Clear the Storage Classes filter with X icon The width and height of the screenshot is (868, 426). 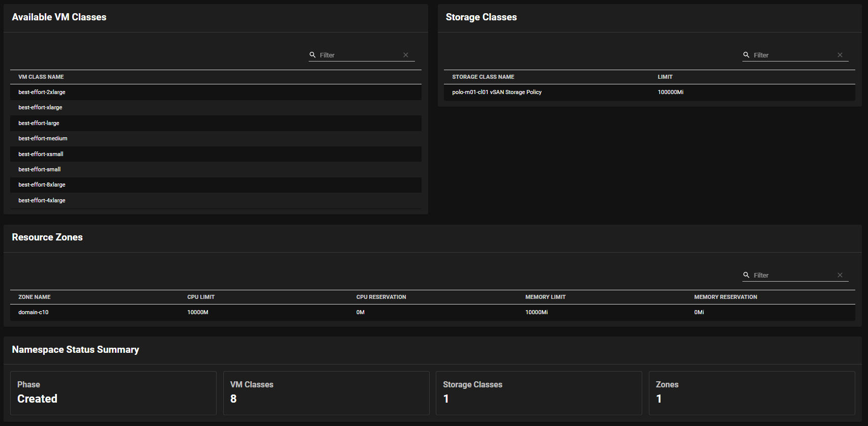840,55
